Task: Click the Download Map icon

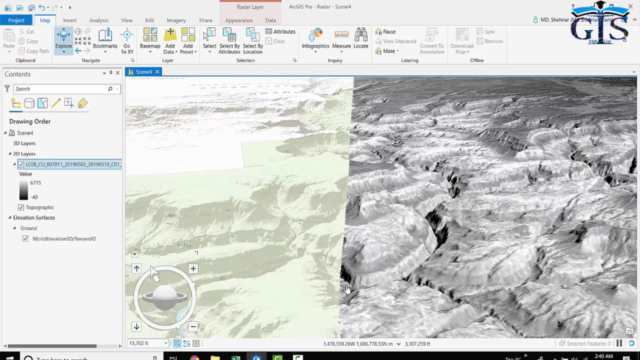Action: pos(462,35)
